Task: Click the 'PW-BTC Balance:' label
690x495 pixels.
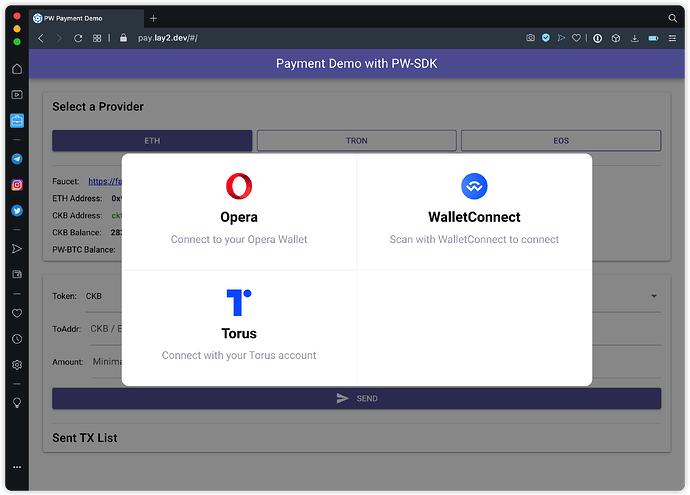Action: (x=84, y=249)
